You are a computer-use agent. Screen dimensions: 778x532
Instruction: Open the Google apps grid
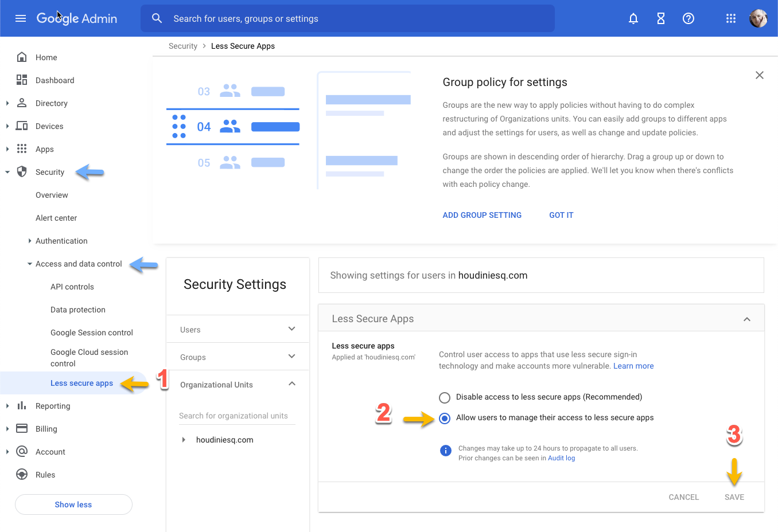[731, 18]
